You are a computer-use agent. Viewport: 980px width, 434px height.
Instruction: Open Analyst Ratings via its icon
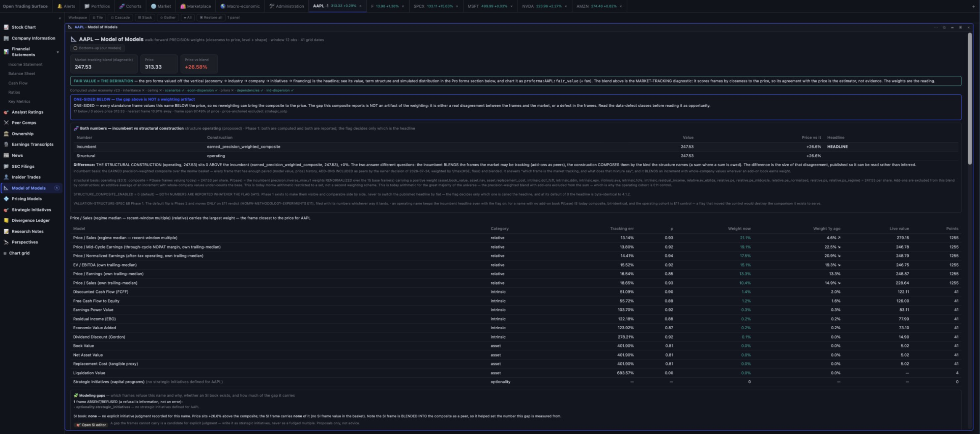pyautogui.click(x=6, y=112)
